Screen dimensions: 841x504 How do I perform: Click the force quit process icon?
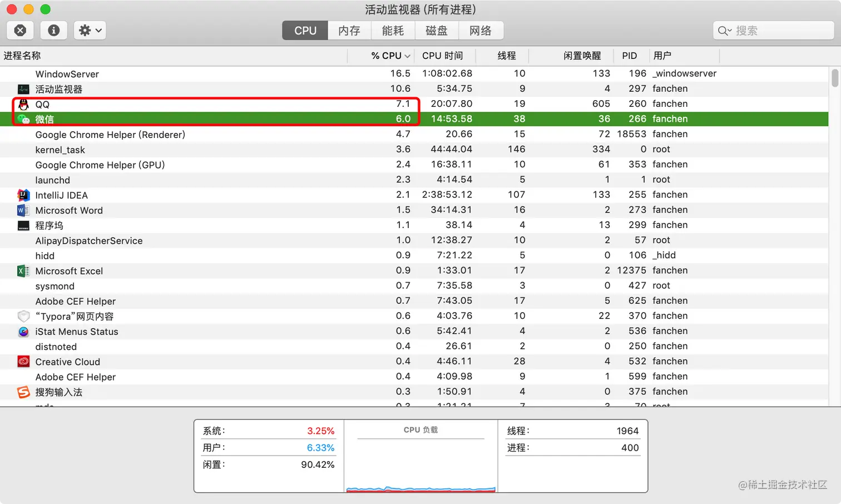pyautogui.click(x=20, y=31)
